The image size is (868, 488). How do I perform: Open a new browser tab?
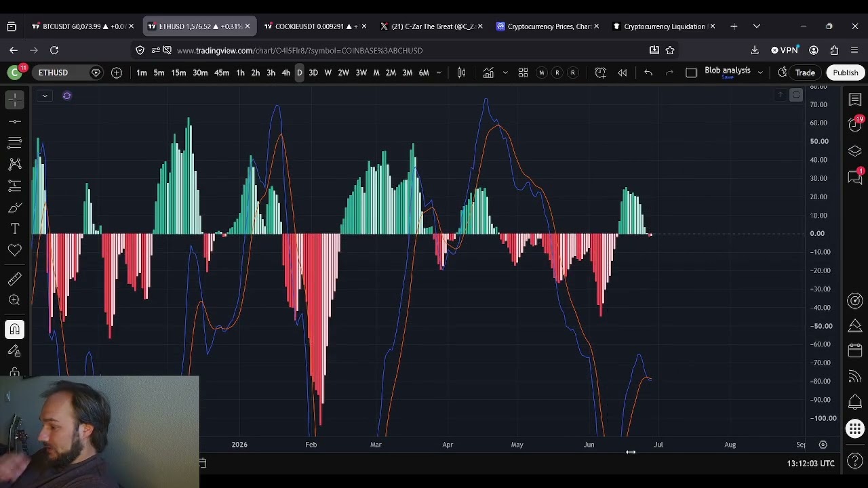(x=734, y=26)
